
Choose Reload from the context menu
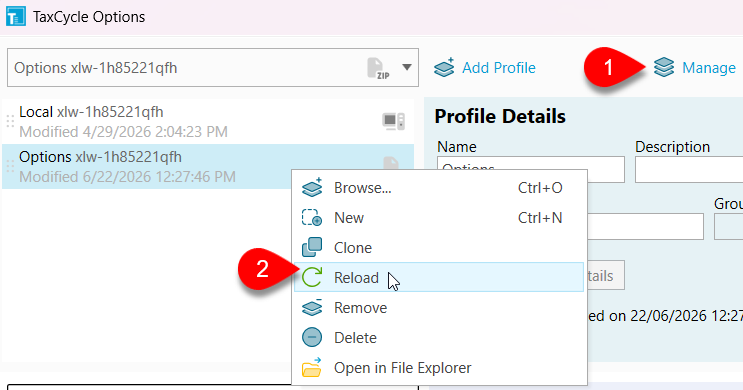tap(439, 277)
